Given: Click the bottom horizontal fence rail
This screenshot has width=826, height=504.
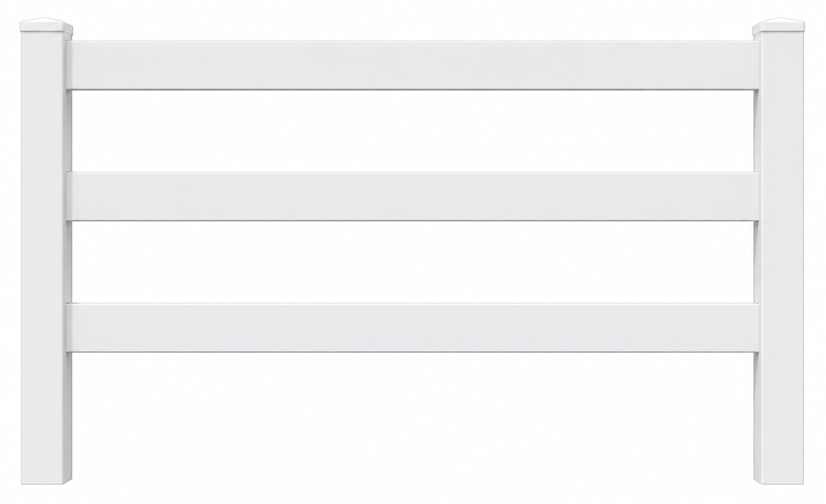Looking at the screenshot, I should pyautogui.click(x=413, y=328).
